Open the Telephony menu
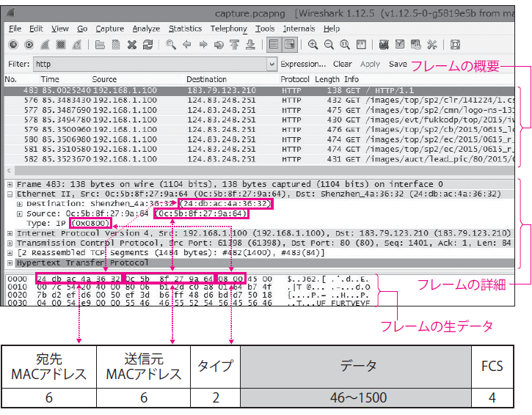 tap(229, 29)
